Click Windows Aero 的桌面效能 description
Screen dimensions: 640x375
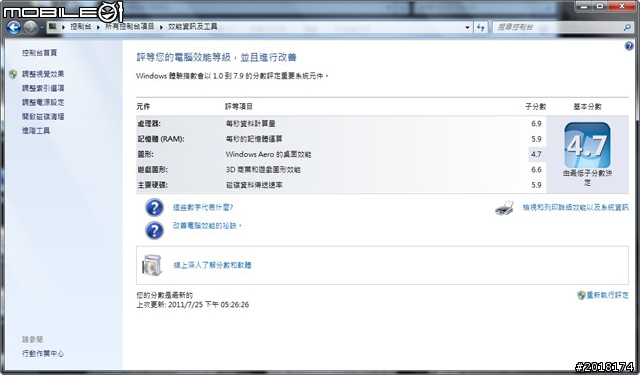pyautogui.click(x=268, y=154)
